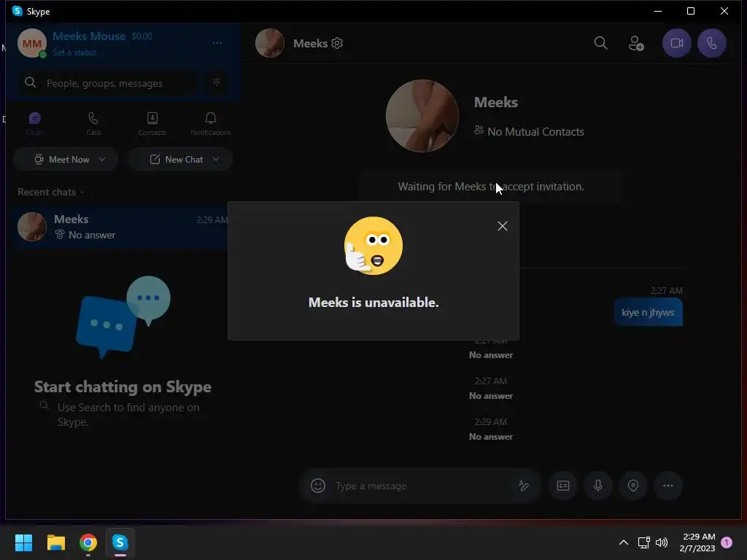Click the large Meeks profile picture
This screenshot has width=747, height=560.
click(x=422, y=116)
